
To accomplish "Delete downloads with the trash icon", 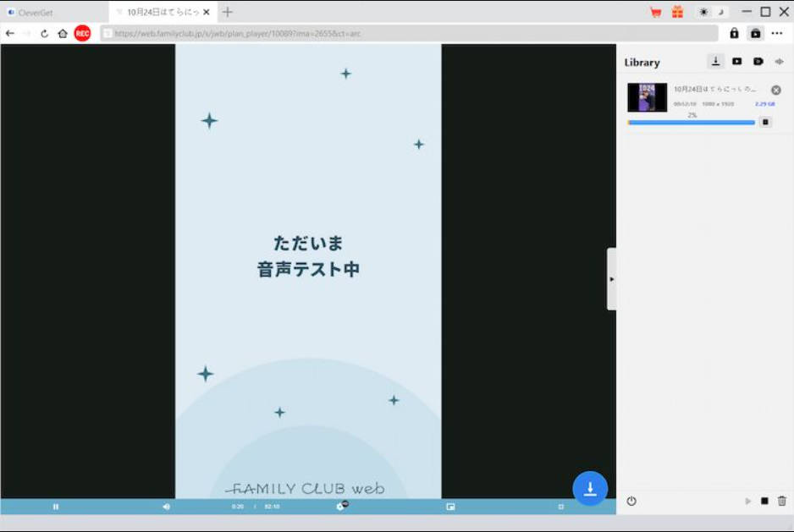I will 782,501.
